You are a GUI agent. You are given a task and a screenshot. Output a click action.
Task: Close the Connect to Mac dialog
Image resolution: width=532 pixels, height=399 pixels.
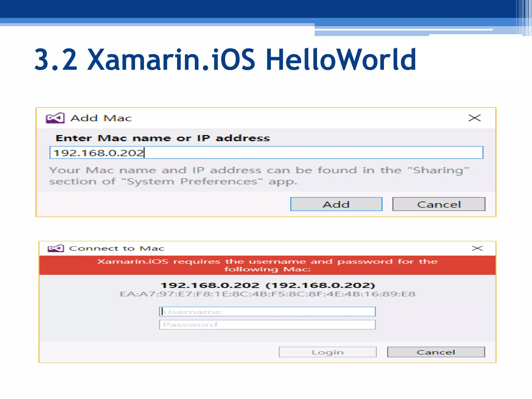[x=477, y=248]
